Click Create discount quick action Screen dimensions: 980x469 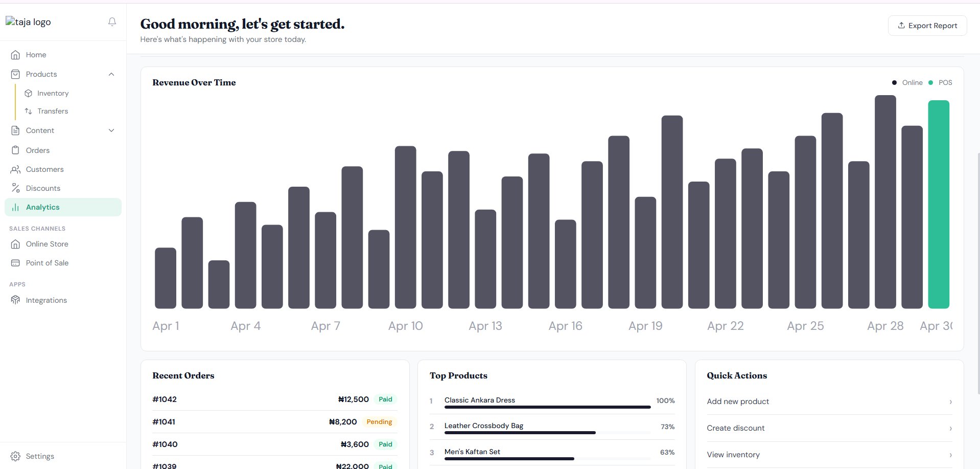[829, 428]
